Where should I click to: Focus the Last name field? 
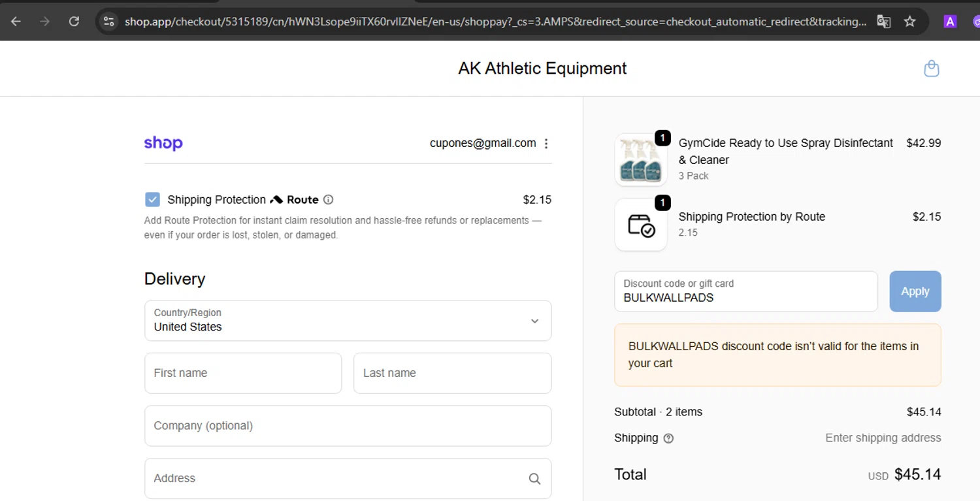(x=452, y=373)
